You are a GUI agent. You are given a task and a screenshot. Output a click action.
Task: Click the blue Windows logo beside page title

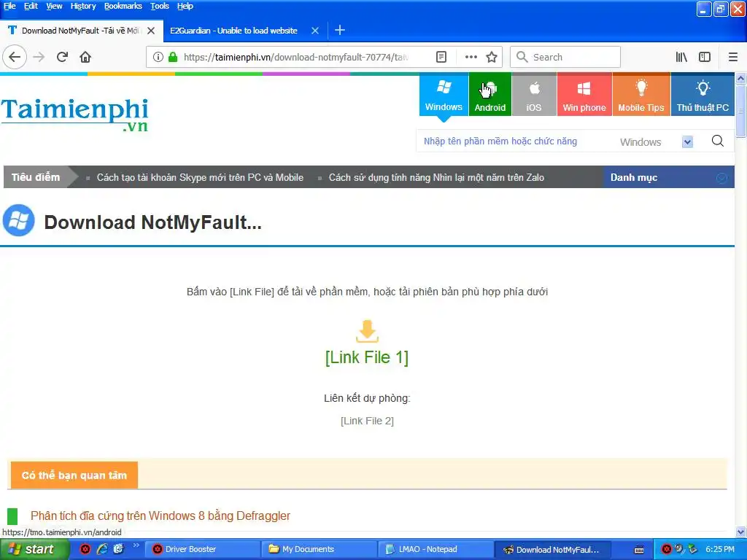18,220
